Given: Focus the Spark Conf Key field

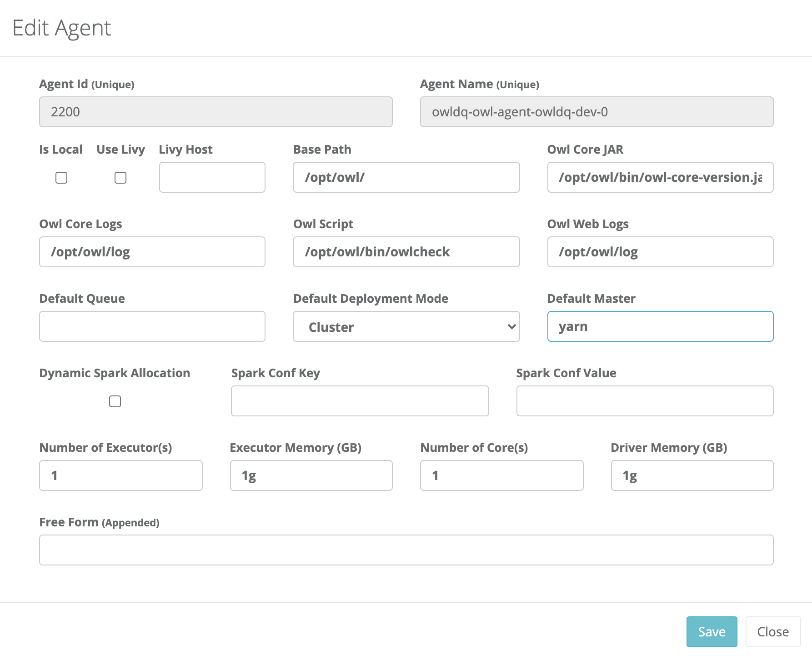Looking at the screenshot, I should click(360, 401).
